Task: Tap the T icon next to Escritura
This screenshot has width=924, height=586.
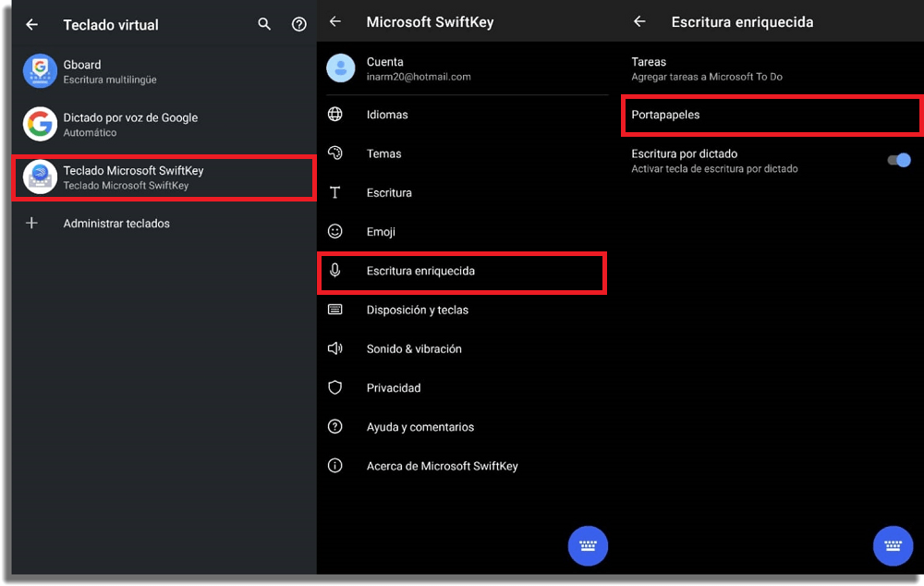Action: point(334,192)
